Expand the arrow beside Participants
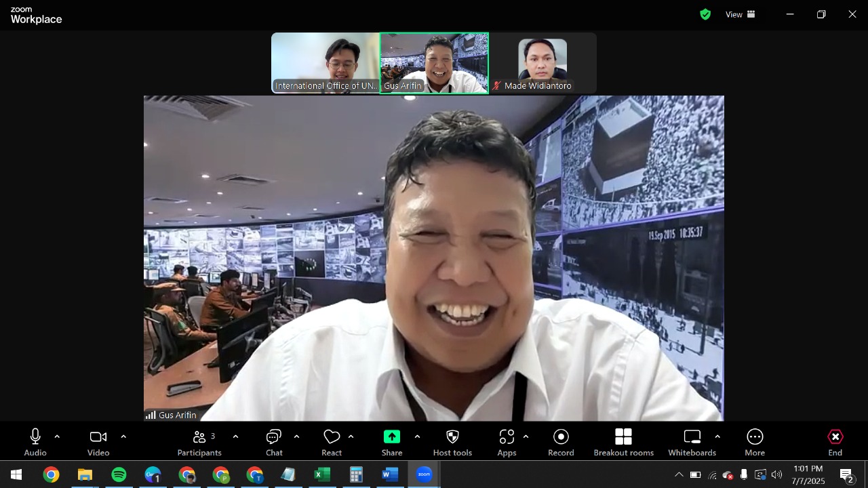The width and height of the screenshot is (868, 488). 235,437
